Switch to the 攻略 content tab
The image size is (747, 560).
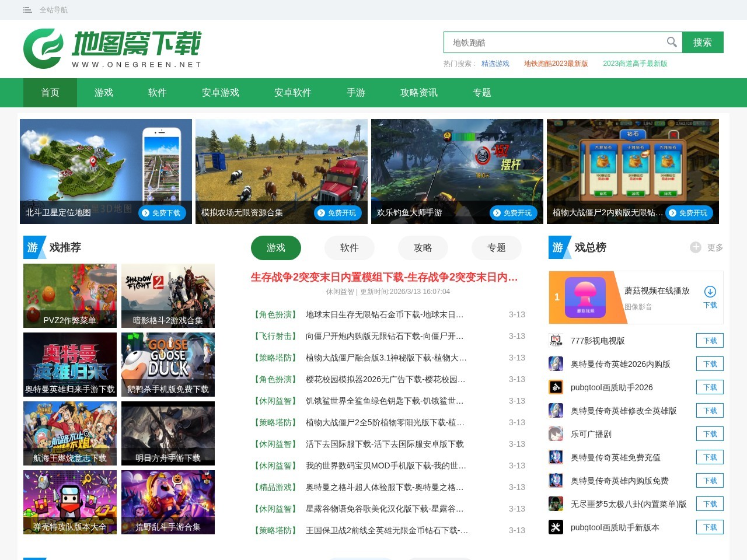point(423,247)
